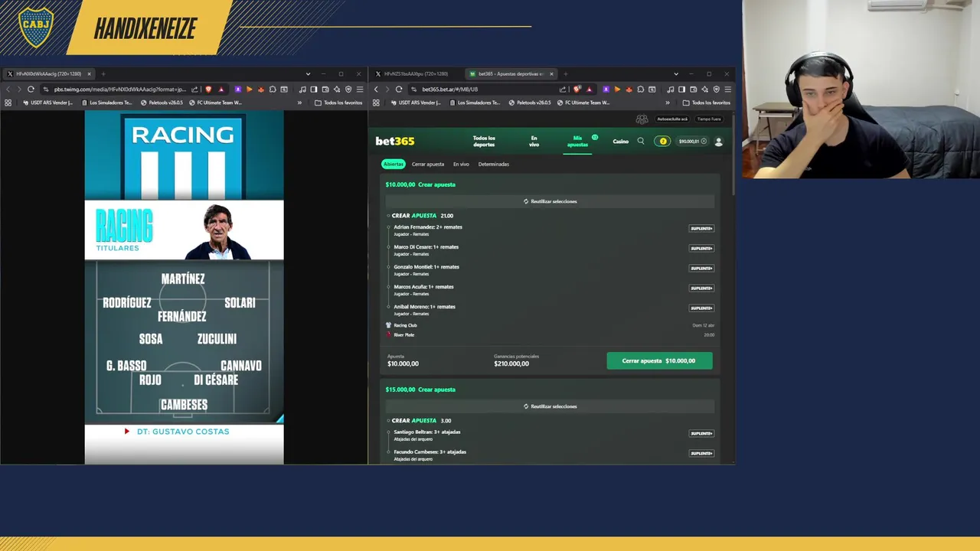The width and height of the screenshot is (980, 551).
Task: Click the orange play extension icon in the left browser
Action: [250, 89]
